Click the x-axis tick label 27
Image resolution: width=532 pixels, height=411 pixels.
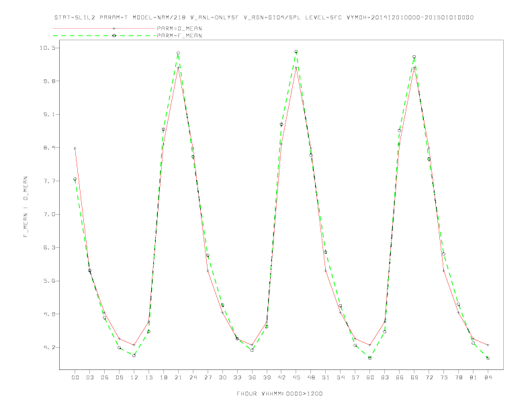(x=208, y=377)
